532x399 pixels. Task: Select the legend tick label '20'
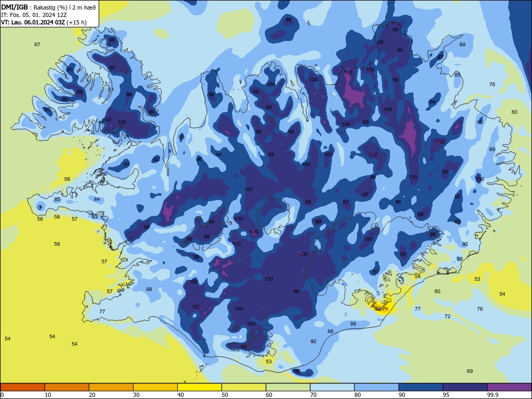pos(92,395)
